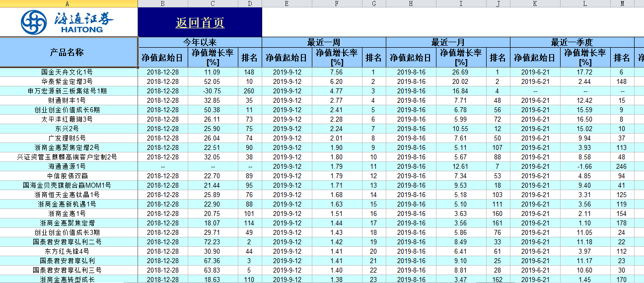Image resolution: width=644 pixels, height=283 pixels.
Task: Select column A header
Action: tap(69, 3)
